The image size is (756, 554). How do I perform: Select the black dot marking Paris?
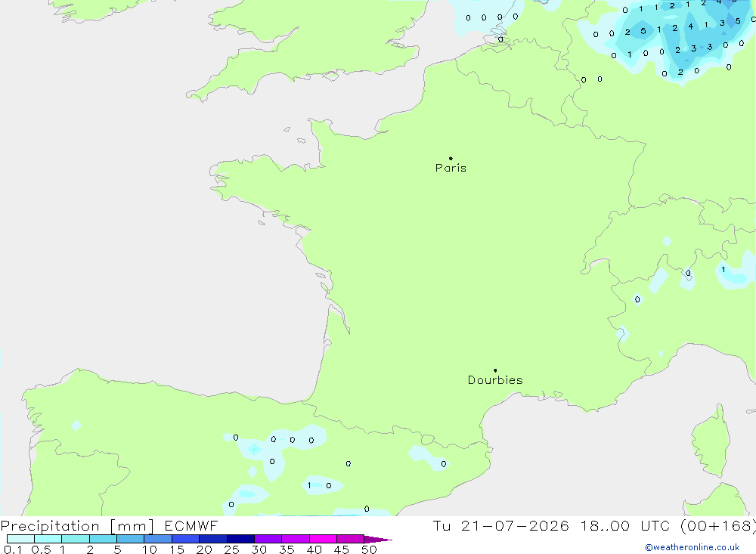(x=451, y=158)
